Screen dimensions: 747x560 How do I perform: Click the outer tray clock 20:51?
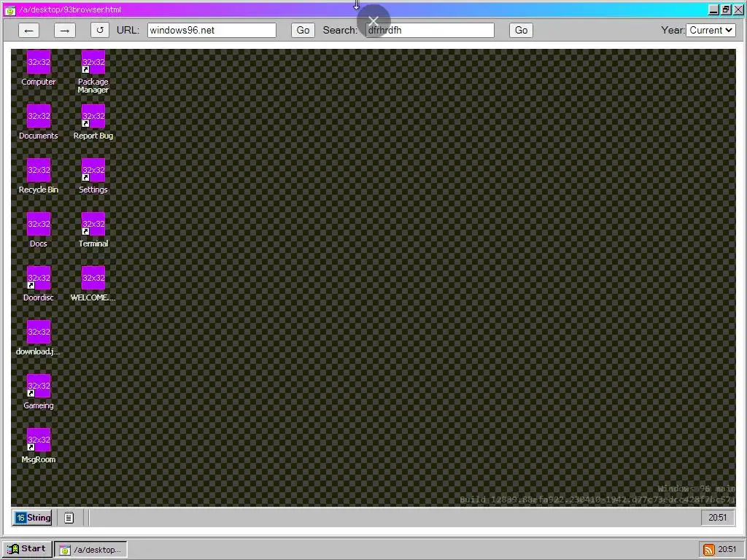pos(727,550)
